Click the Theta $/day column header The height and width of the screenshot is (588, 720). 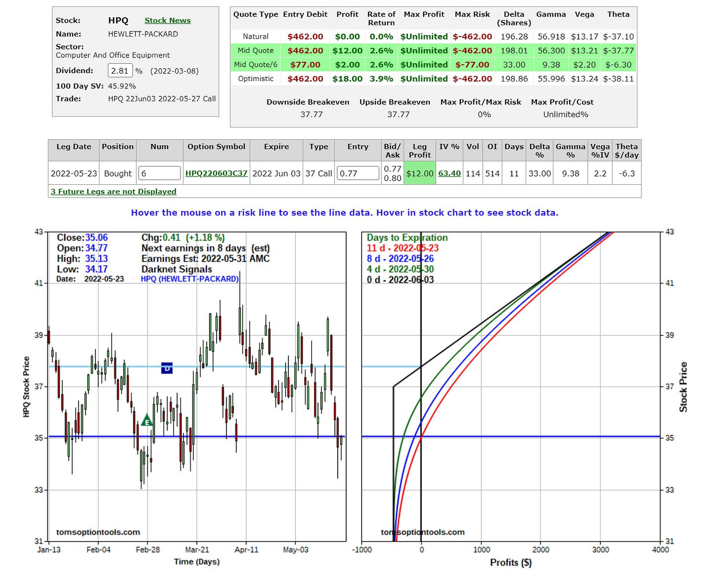point(627,151)
